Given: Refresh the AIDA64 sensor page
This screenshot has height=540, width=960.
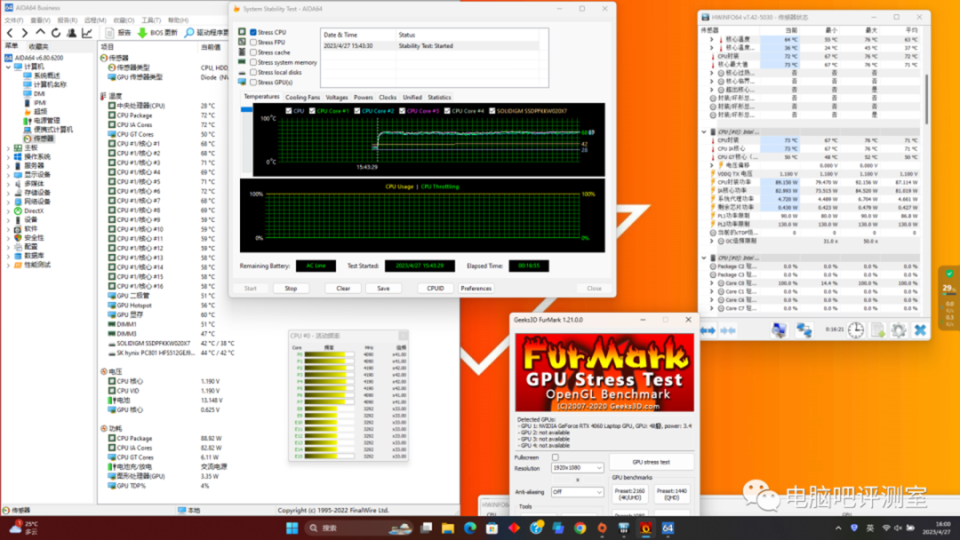Looking at the screenshot, I should (56, 33).
